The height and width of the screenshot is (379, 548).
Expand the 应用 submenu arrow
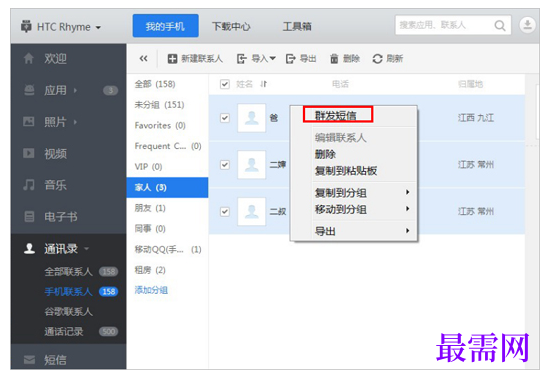pyautogui.click(x=75, y=90)
